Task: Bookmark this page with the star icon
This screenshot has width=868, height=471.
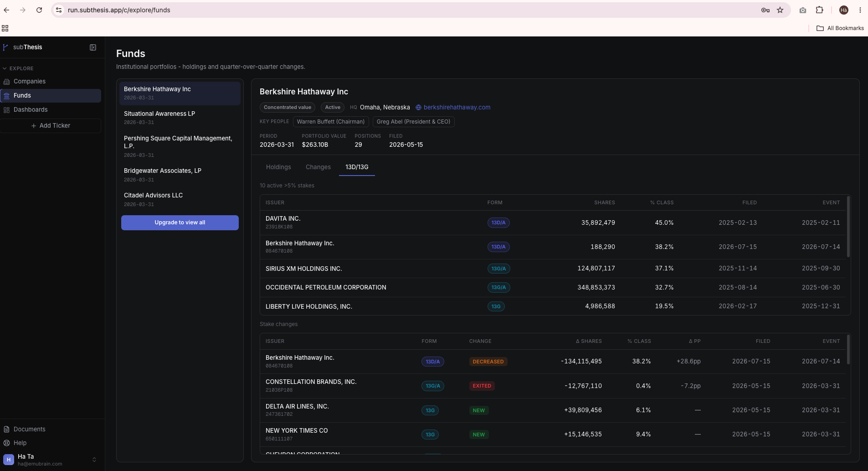Action: point(780,10)
